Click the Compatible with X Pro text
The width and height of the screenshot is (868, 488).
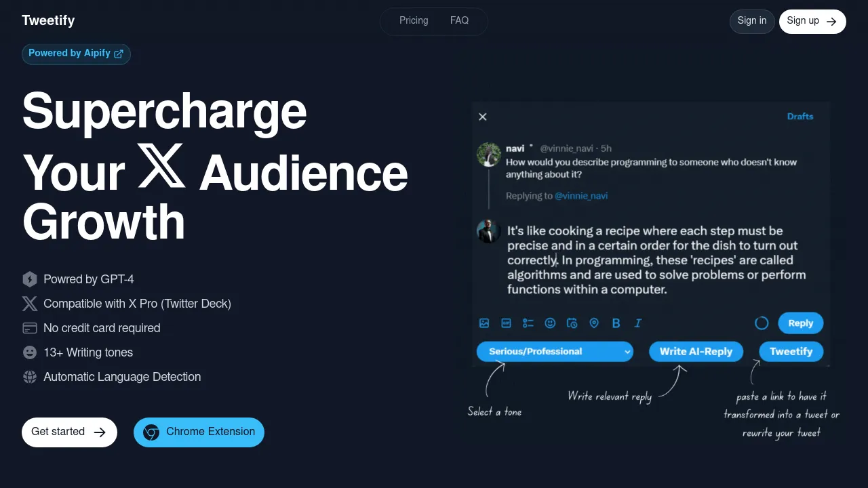[137, 304]
